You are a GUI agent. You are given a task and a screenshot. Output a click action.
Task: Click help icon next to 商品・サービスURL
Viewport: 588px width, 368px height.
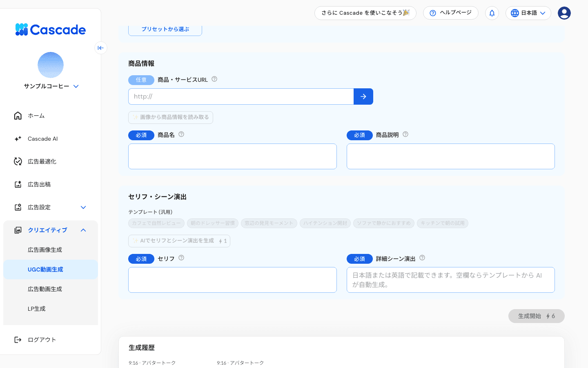click(x=214, y=79)
